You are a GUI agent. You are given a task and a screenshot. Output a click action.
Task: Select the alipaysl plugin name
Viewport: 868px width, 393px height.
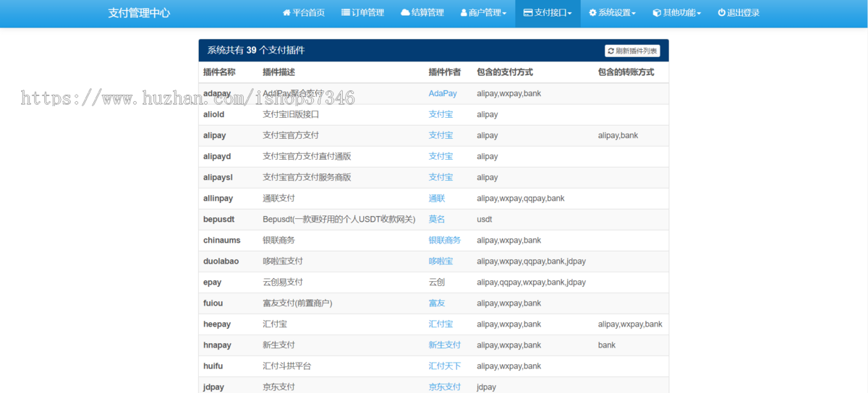[218, 177]
